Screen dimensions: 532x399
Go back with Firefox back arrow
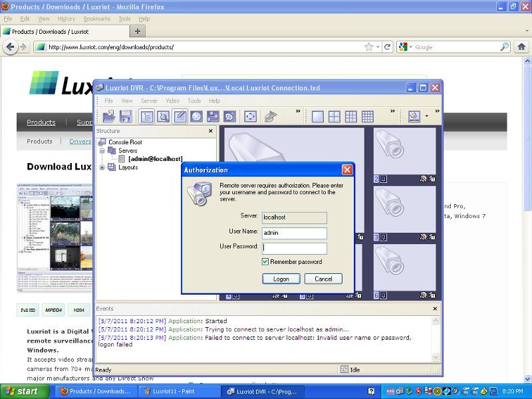10,47
